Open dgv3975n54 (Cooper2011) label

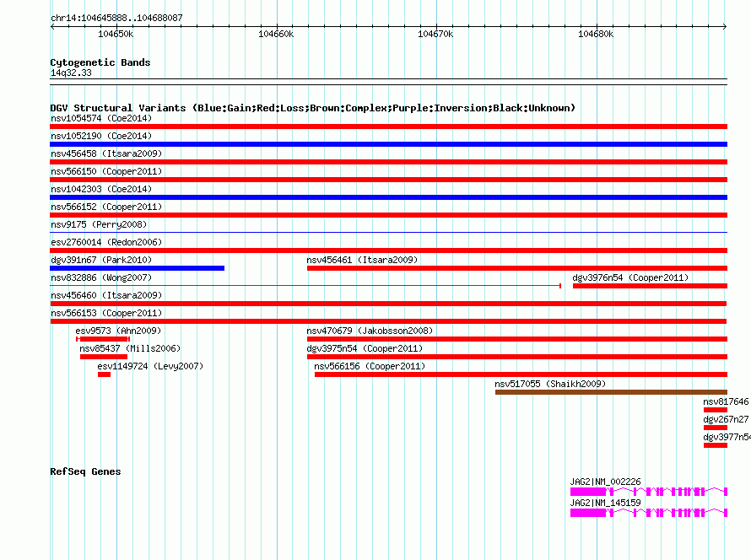(x=365, y=348)
